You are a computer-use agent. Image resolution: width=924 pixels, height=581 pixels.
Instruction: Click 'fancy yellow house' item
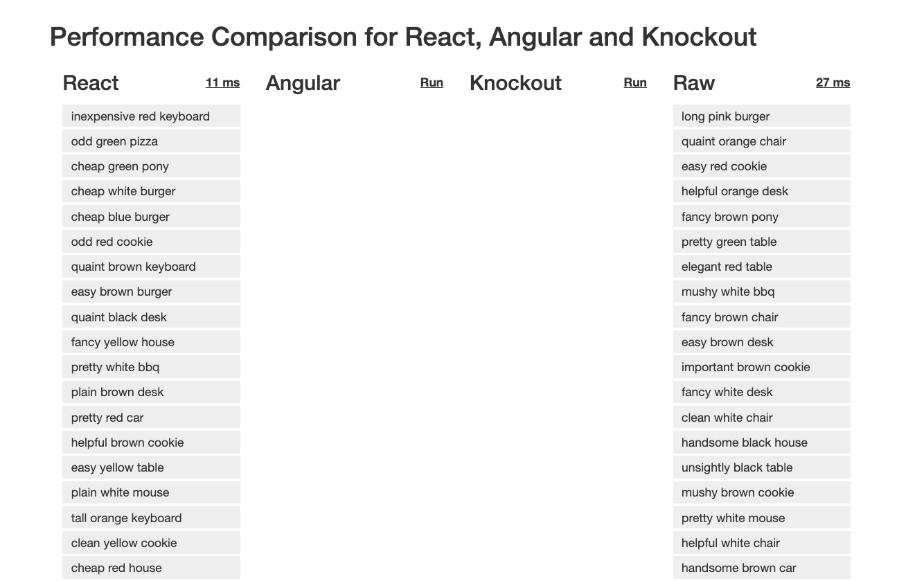point(151,342)
